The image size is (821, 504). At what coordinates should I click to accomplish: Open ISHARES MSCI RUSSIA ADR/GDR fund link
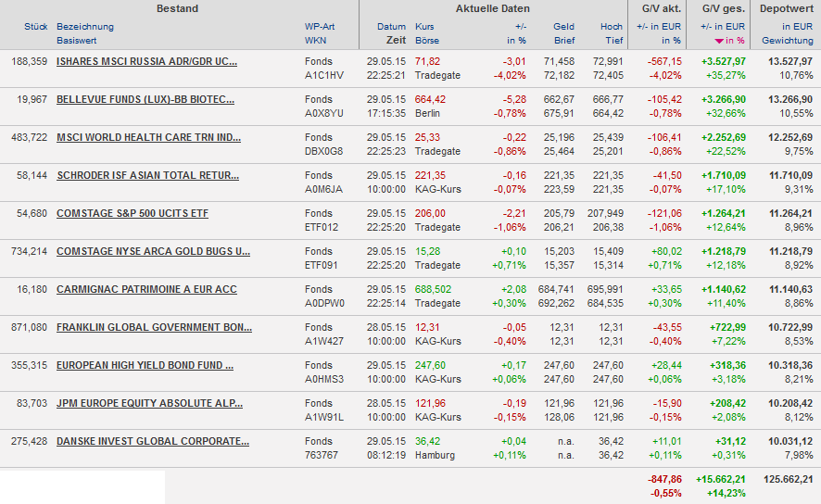coord(146,61)
